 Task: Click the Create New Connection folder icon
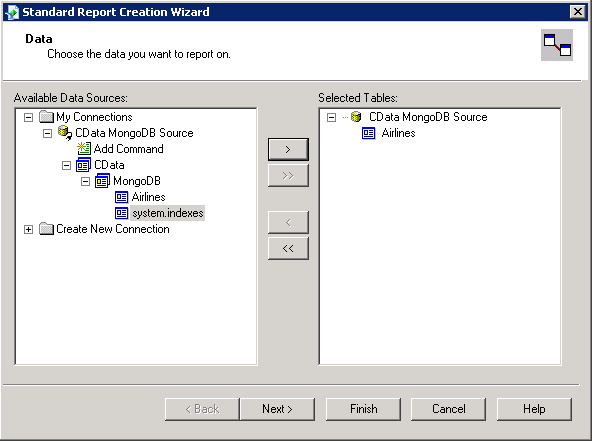click(x=46, y=229)
